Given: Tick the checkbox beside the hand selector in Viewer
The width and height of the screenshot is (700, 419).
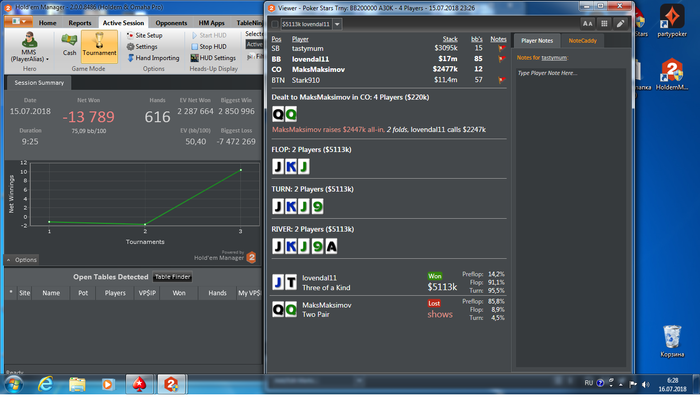Looking at the screenshot, I should (275, 24).
